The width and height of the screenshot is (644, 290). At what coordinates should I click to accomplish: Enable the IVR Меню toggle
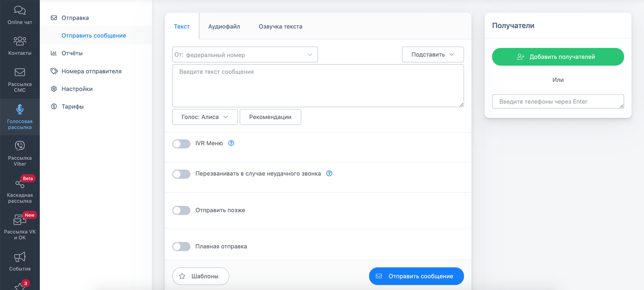point(181,144)
